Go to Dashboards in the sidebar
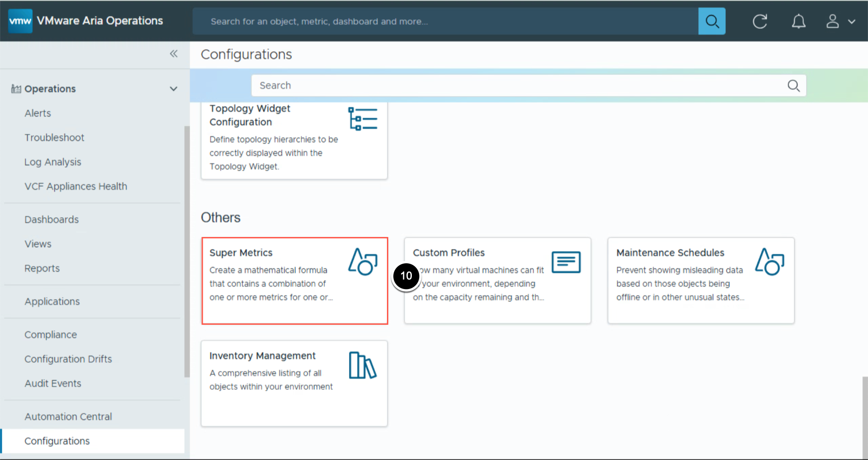This screenshot has height=460, width=868. (52, 219)
